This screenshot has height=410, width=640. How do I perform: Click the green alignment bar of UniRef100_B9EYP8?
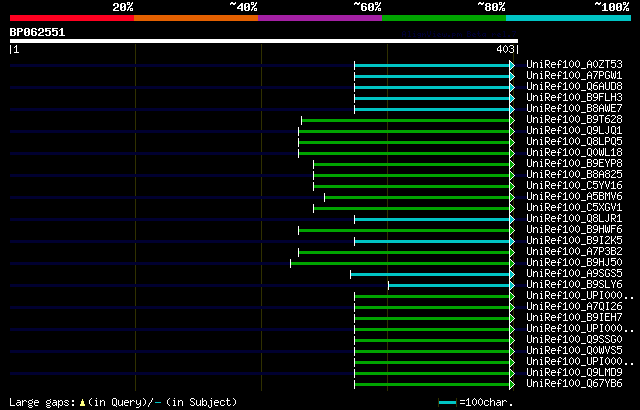(412, 164)
